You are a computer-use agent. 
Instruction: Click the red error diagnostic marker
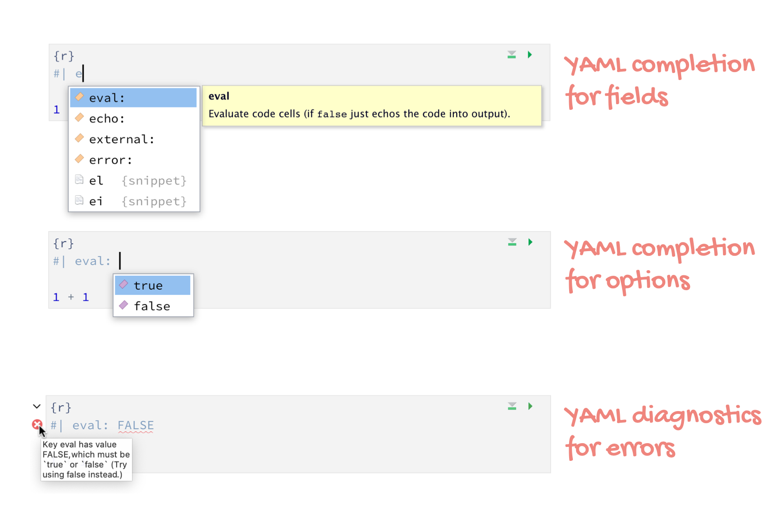pos(37,424)
